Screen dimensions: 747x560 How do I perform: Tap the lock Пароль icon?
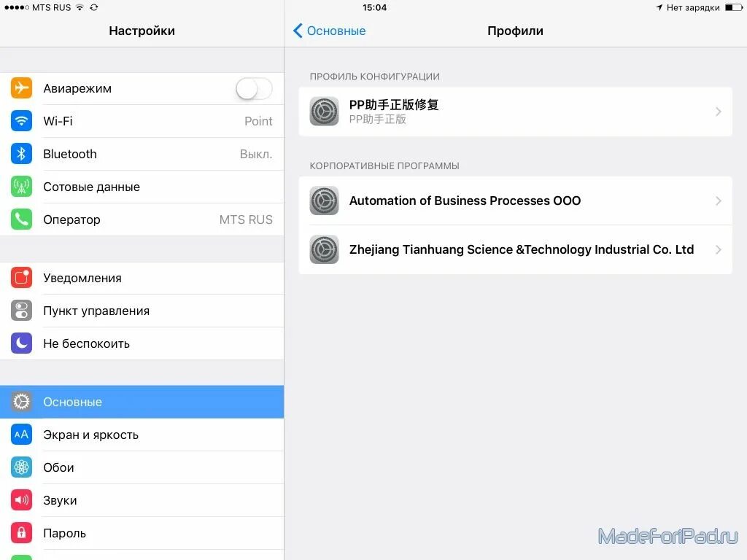(x=21, y=533)
